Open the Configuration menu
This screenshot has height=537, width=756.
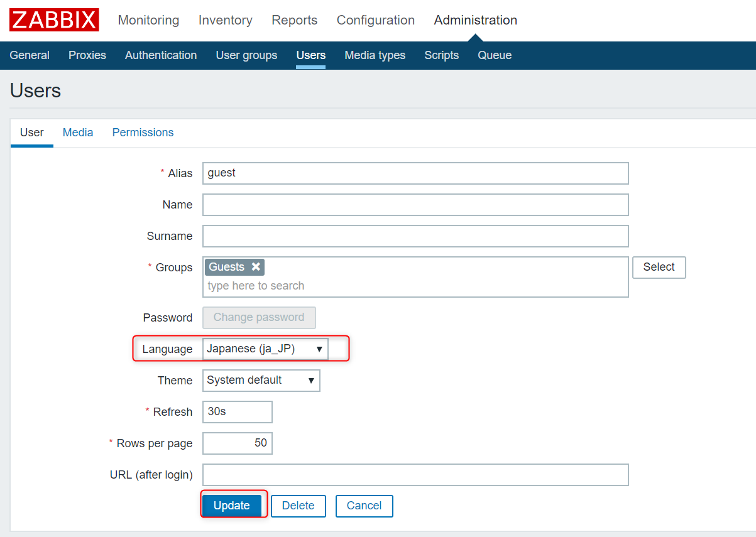(x=376, y=20)
